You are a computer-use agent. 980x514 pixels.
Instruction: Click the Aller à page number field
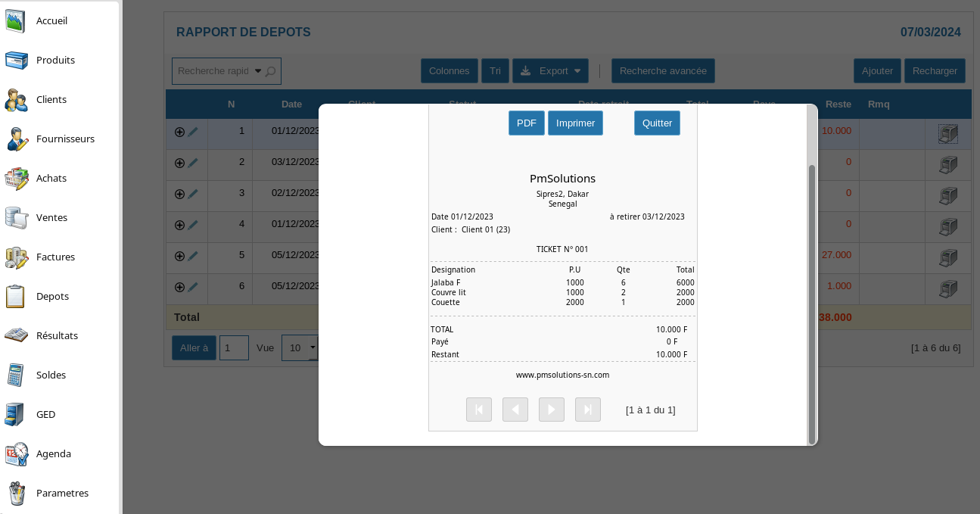point(234,348)
